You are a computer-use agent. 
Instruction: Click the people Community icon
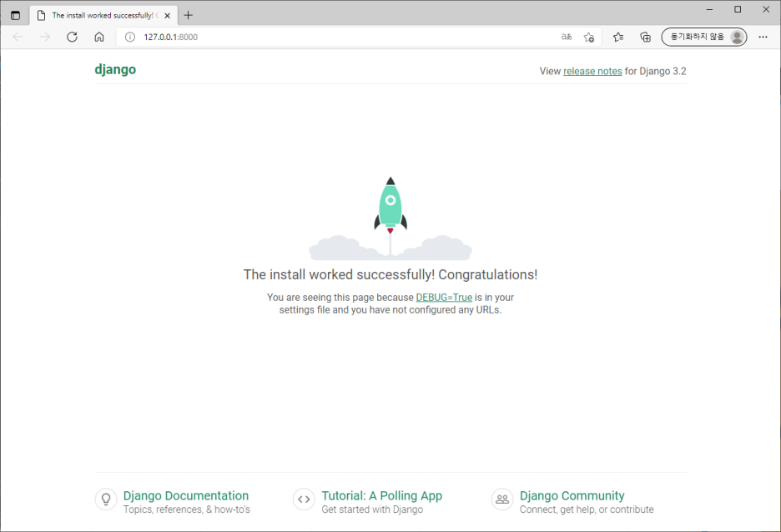[502, 499]
